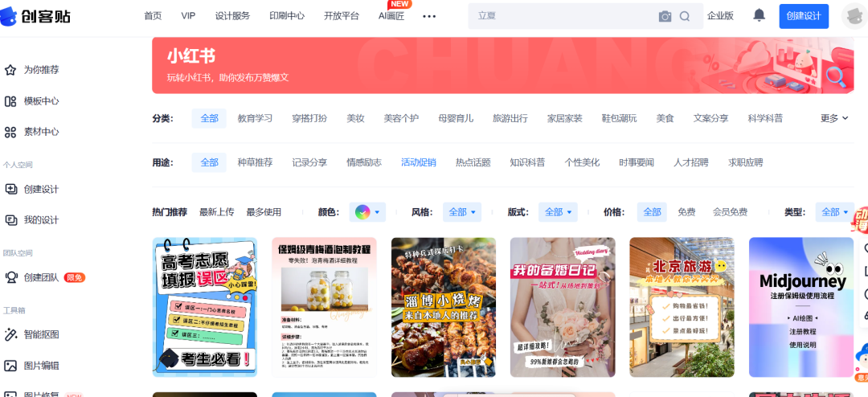Open the 颜色 color picker dropdown

pyautogui.click(x=367, y=212)
